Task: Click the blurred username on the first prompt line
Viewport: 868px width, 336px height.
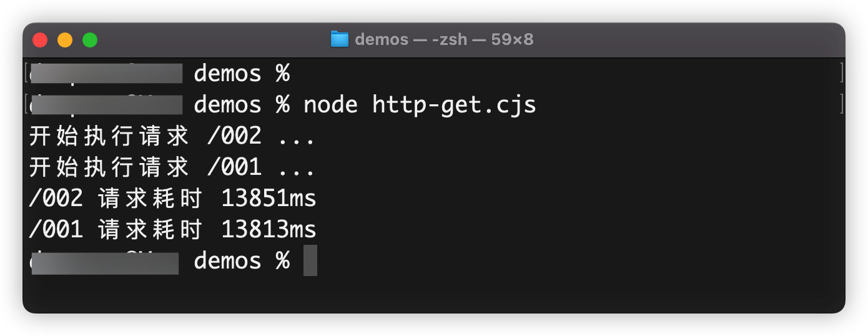Action: coord(106,73)
